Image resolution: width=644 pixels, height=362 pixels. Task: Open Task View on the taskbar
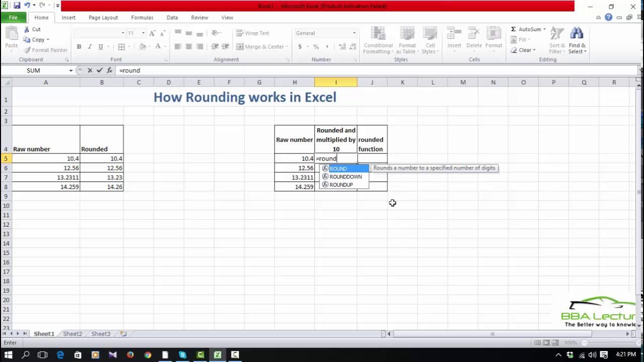(43, 355)
